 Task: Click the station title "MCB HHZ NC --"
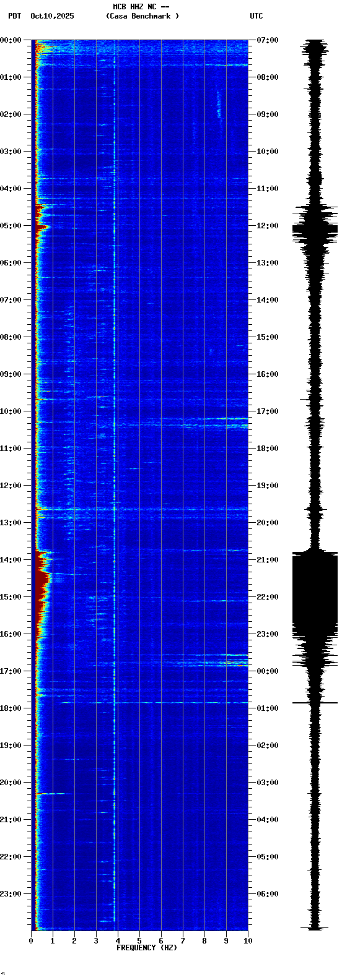(141, 7)
